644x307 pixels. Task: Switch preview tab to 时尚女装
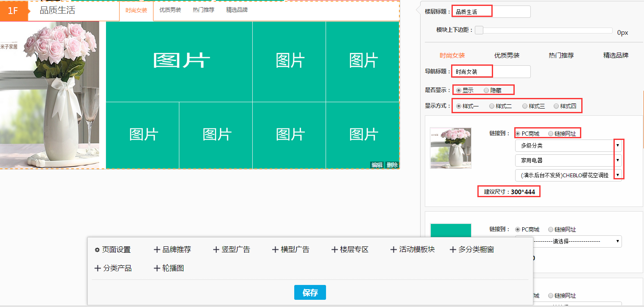(136, 10)
